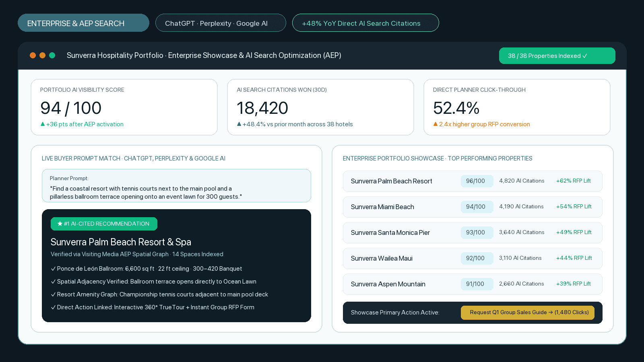Click the green window dot
Image resolution: width=644 pixels, height=362 pixels.
coord(52,56)
